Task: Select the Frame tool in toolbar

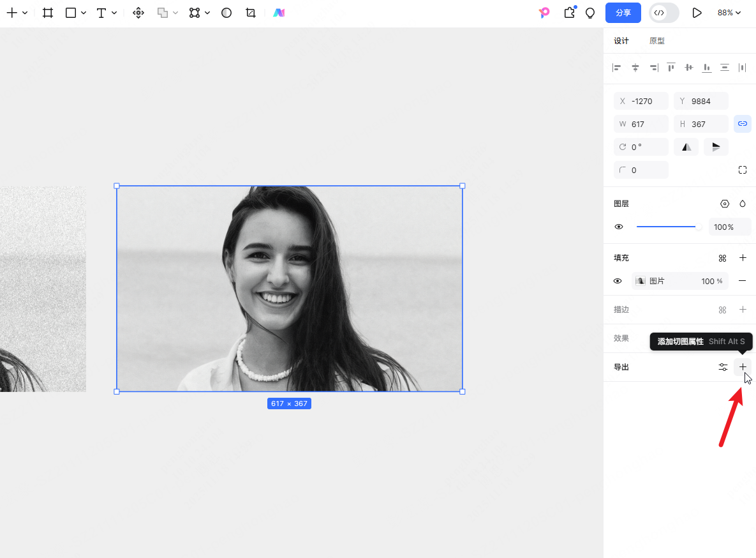Action: [x=48, y=13]
